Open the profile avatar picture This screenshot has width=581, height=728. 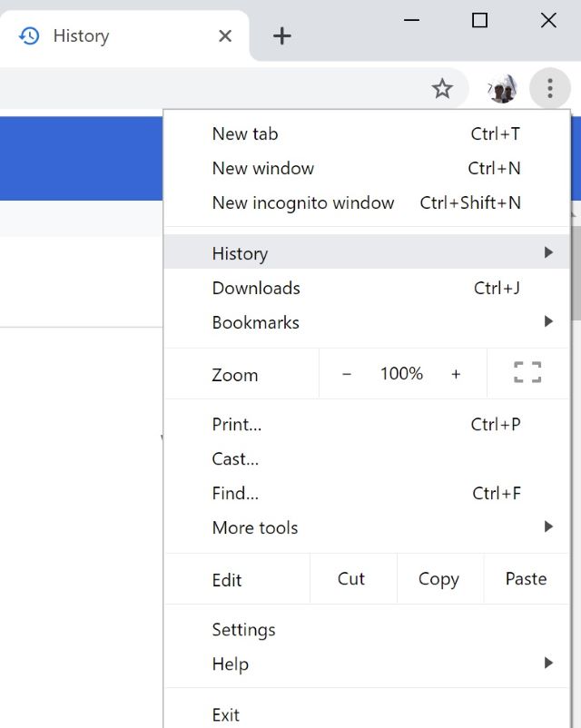pyautogui.click(x=502, y=89)
